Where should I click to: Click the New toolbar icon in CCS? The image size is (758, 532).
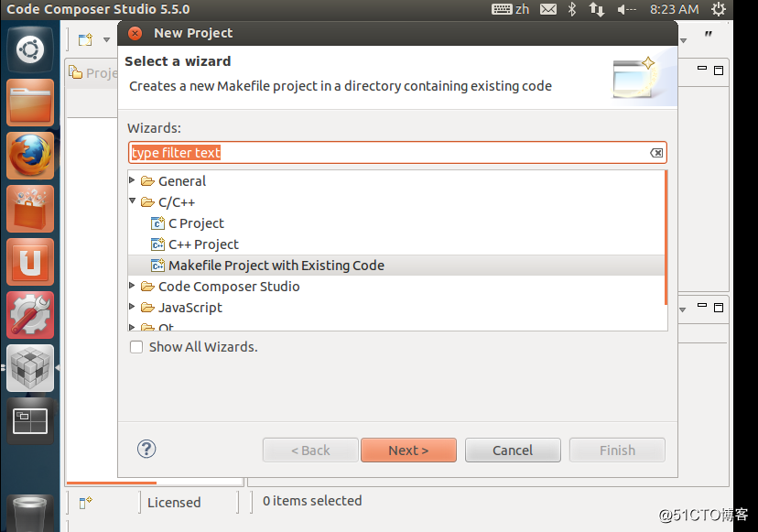tap(85, 39)
